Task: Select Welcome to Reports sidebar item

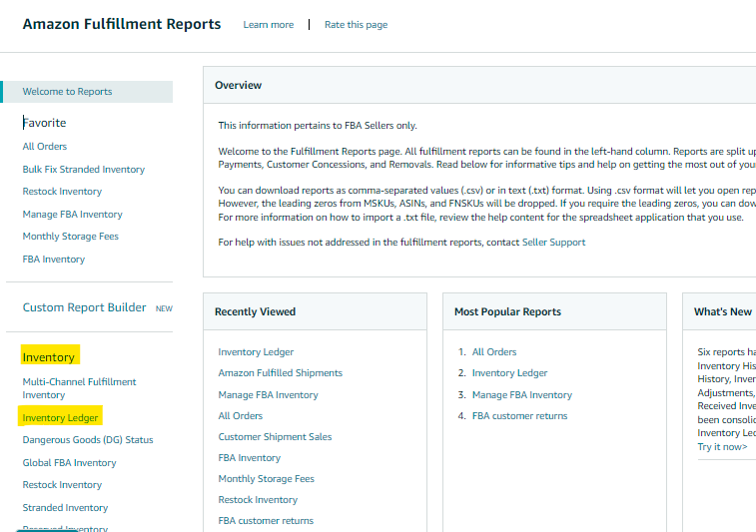Action: (x=88, y=92)
